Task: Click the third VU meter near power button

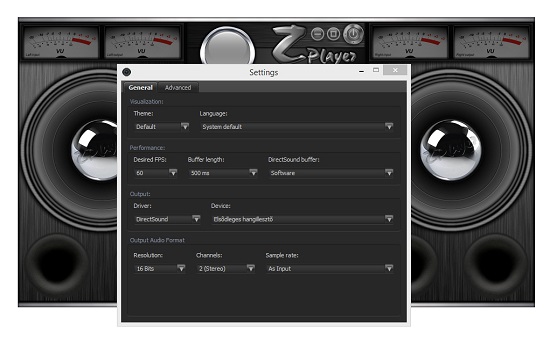Action: tap(409, 42)
